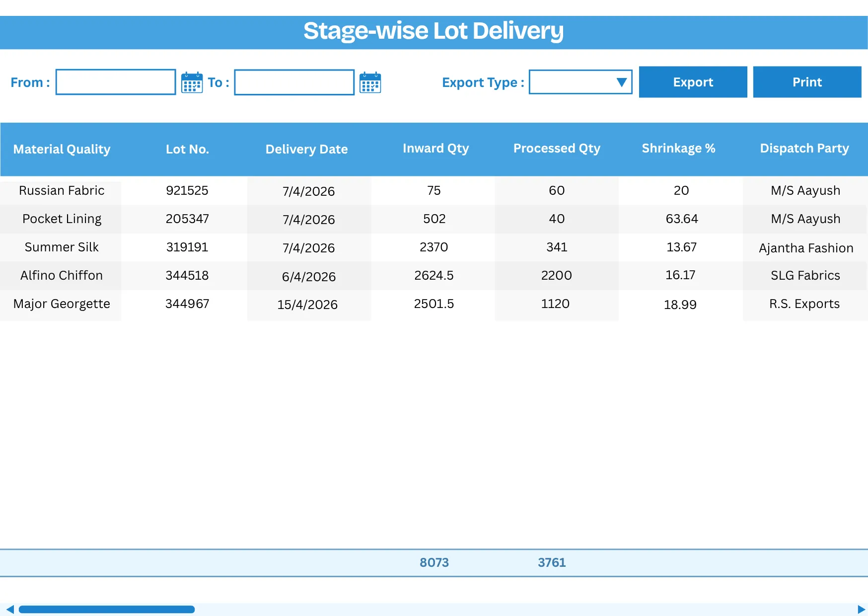868x616 pixels.
Task: Click the To date input field
Action: click(294, 82)
